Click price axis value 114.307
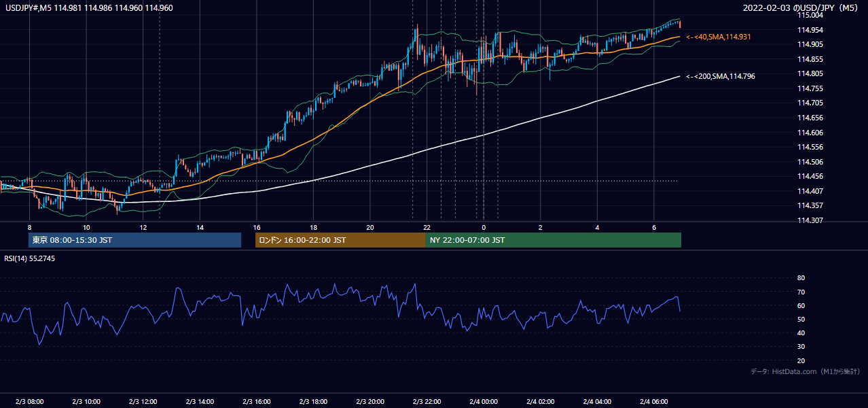868x408 pixels. click(810, 220)
